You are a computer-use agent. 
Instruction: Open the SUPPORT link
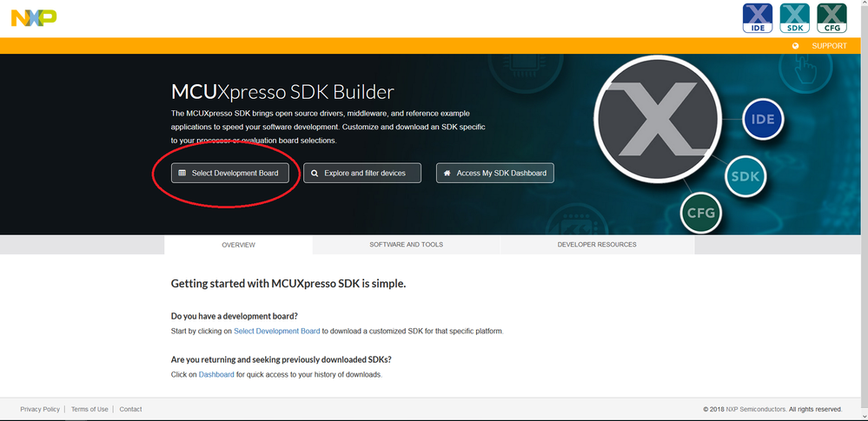pos(829,46)
